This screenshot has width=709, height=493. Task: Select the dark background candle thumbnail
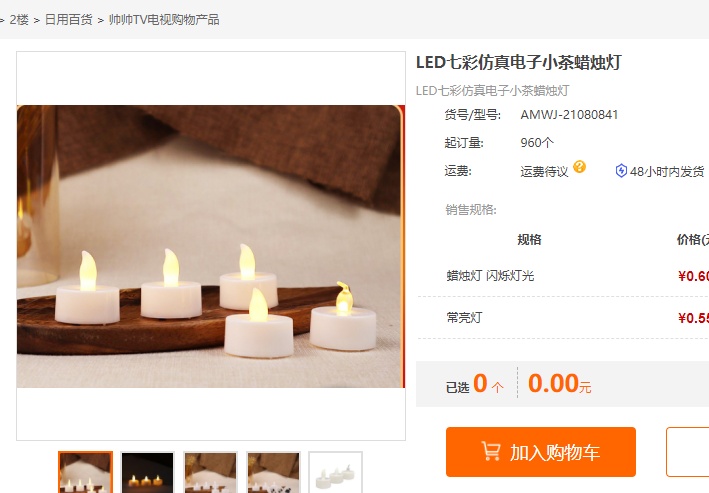coord(147,472)
